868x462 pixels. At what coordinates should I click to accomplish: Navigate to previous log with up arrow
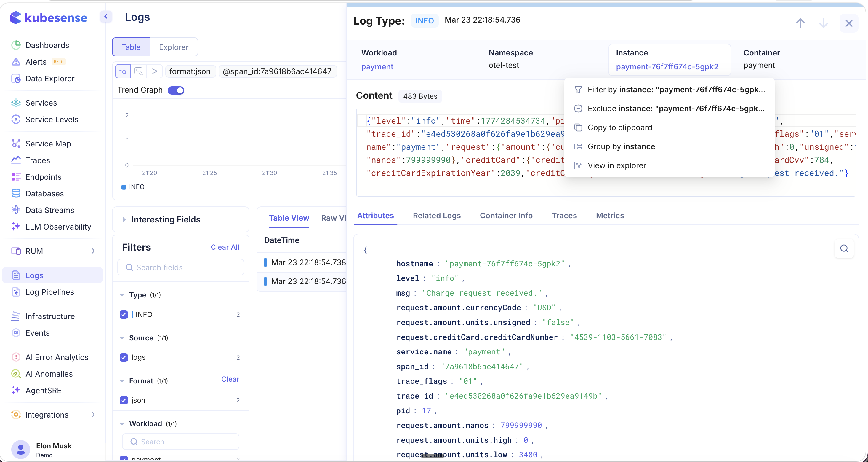pos(801,23)
